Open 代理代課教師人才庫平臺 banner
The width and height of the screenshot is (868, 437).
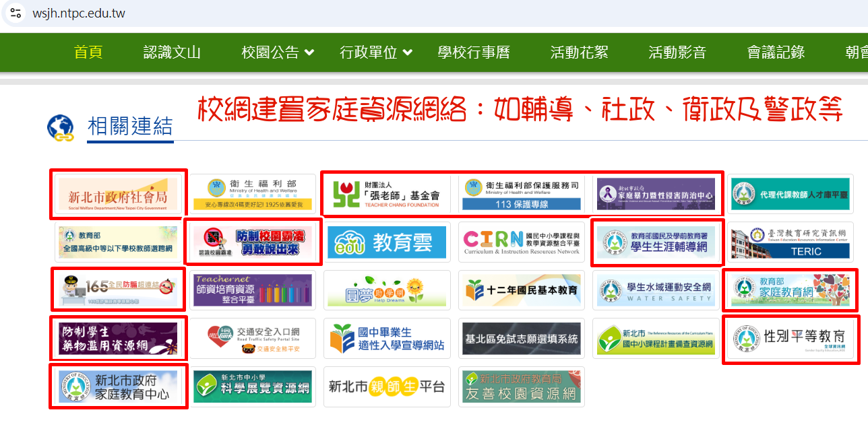coord(791,194)
